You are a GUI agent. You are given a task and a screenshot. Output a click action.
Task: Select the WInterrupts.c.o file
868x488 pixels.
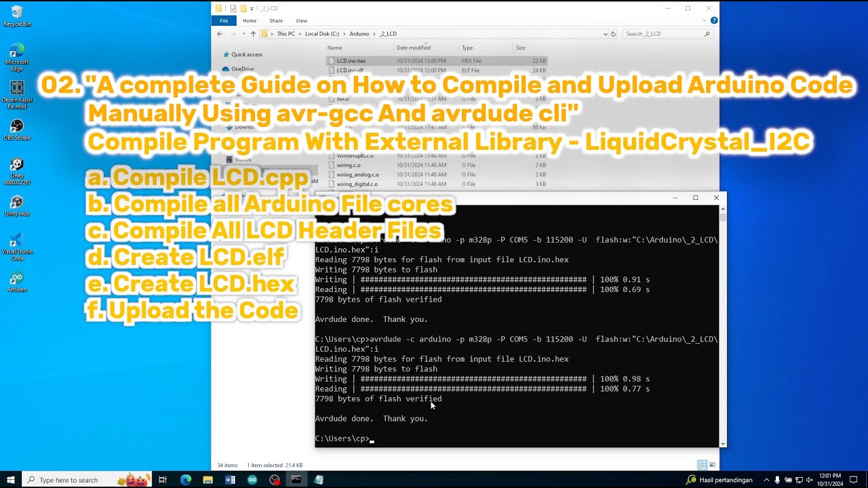[x=437, y=156]
